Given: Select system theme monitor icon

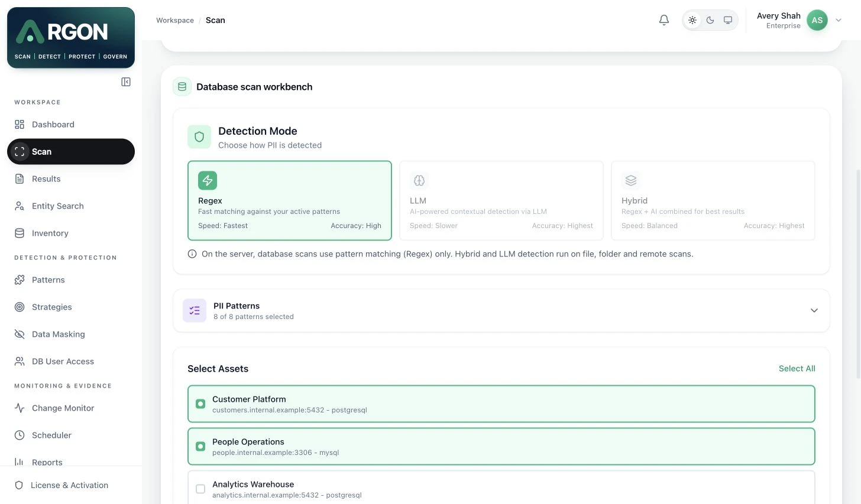Looking at the screenshot, I should 728,20.
